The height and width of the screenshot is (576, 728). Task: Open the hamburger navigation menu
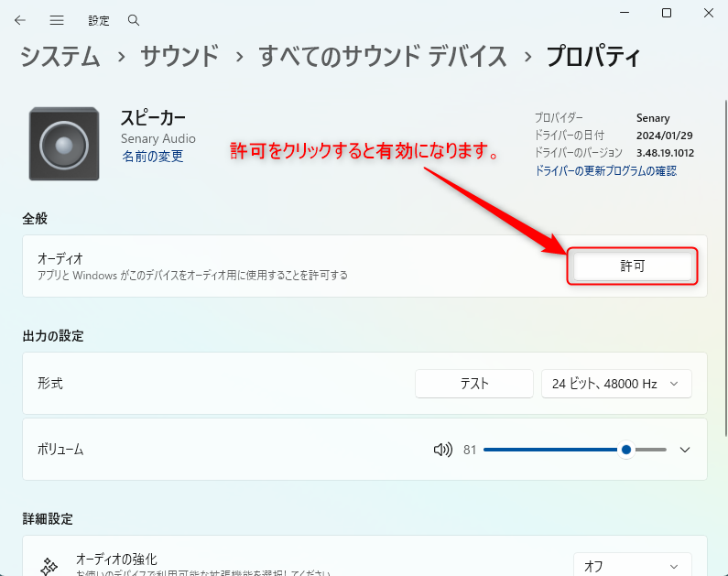(57, 19)
